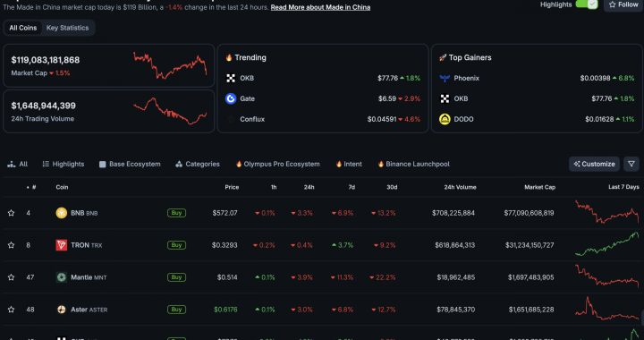Click the Gate logo icon in Trending

[231, 98]
